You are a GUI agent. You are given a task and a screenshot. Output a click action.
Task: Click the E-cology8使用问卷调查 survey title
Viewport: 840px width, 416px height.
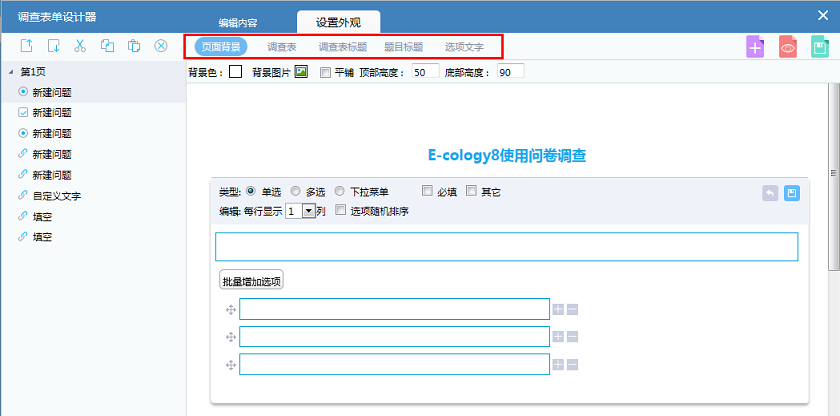pyautogui.click(x=507, y=155)
